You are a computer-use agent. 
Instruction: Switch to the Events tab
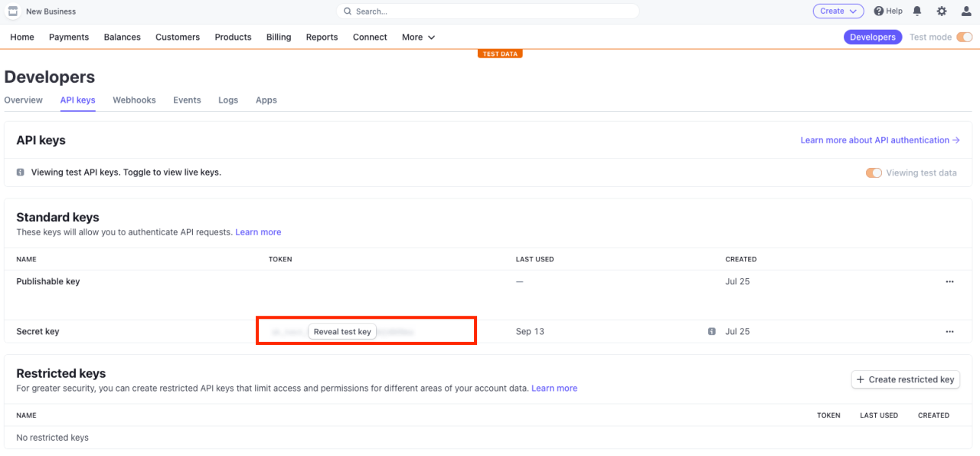[187, 100]
